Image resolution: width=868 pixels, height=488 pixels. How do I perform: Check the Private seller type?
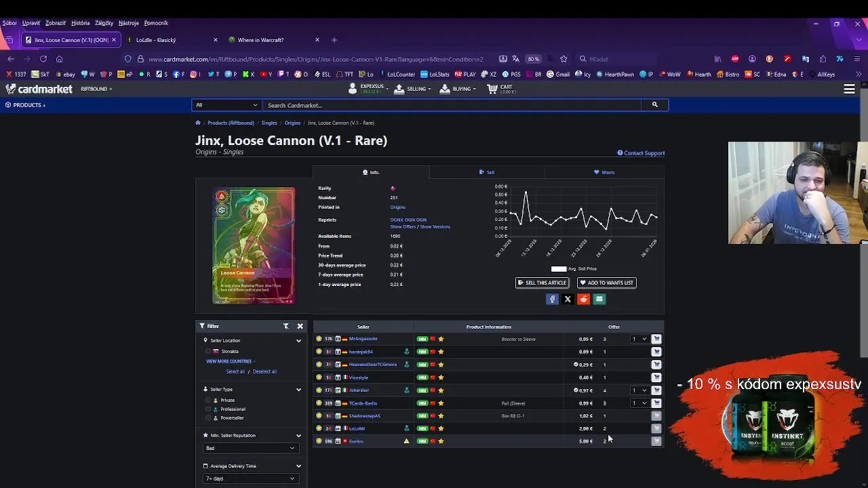click(208, 400)
